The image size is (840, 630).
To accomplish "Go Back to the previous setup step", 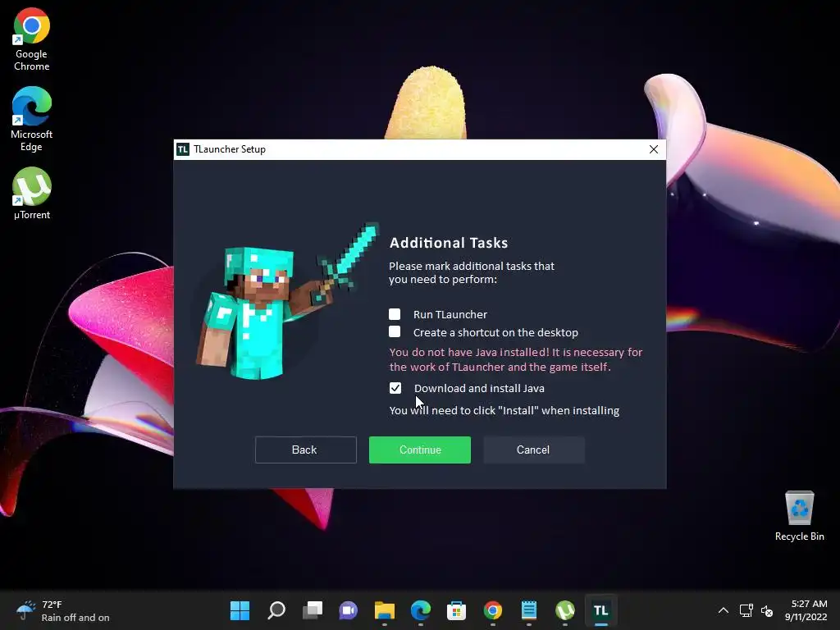I will (305, 450).
